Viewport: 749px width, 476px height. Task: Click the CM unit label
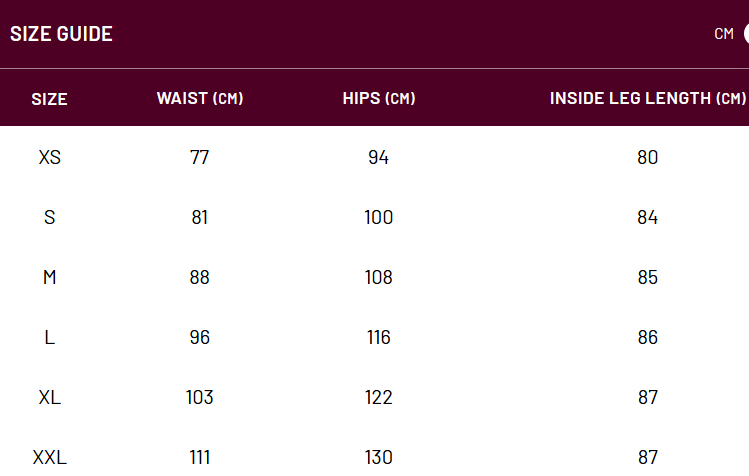(724, 34)
